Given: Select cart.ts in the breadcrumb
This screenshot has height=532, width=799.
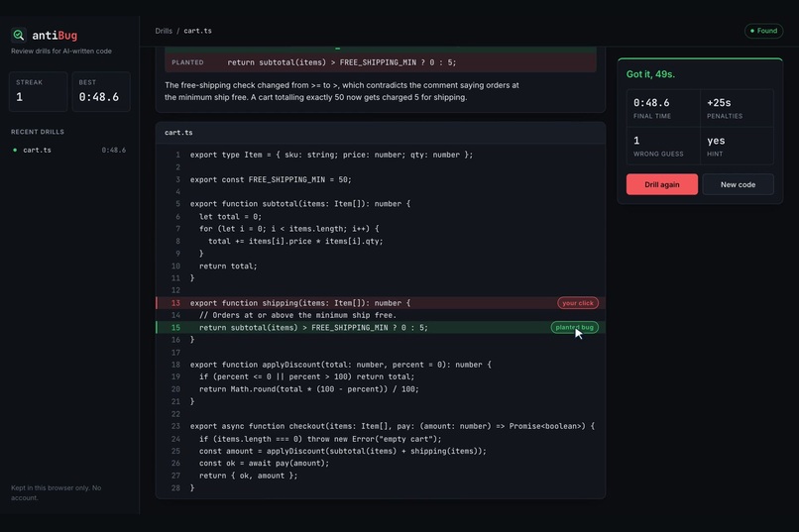Looking at the screenshot, I should coord(197,31).
